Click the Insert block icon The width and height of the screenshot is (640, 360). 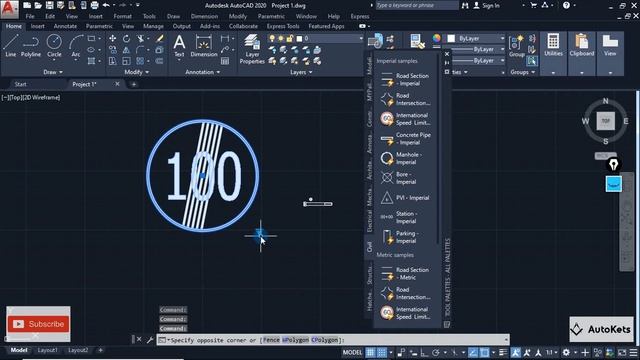point(375,41)
